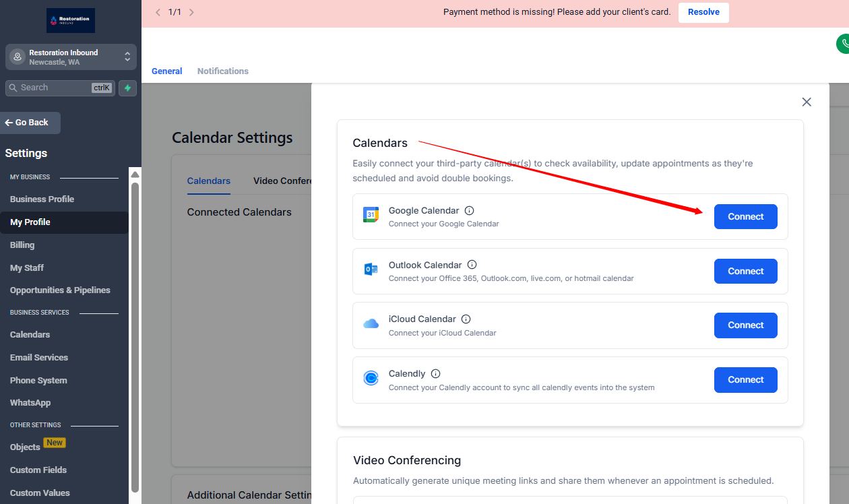Image resolution: width=849 pixels, height=504 pixels.
Task: Connect Calendly account
Action: pyautogui.click(x=746, y=380)
